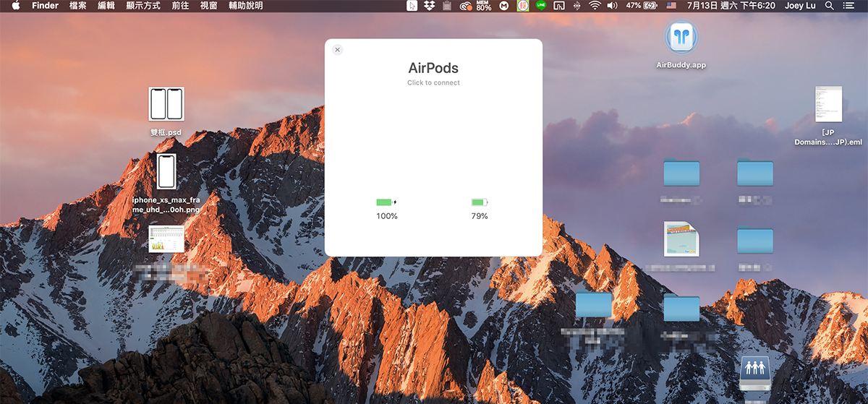Click the 100% battery label

click(x=387, y=216)
